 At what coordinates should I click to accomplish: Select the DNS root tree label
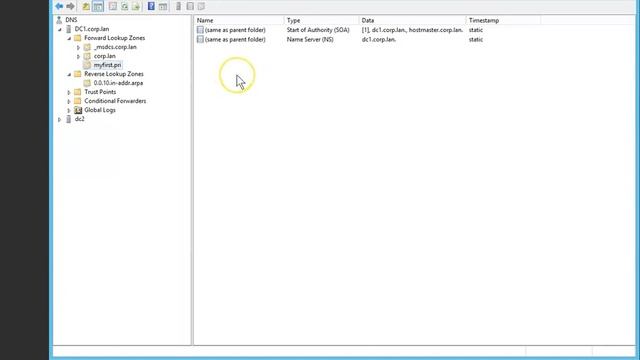[71, 20]
